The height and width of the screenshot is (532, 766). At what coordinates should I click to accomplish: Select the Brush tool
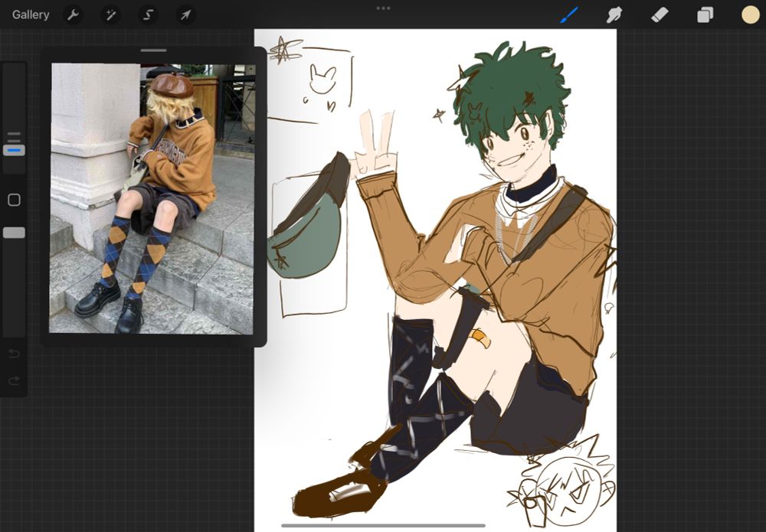pos(568,15)
